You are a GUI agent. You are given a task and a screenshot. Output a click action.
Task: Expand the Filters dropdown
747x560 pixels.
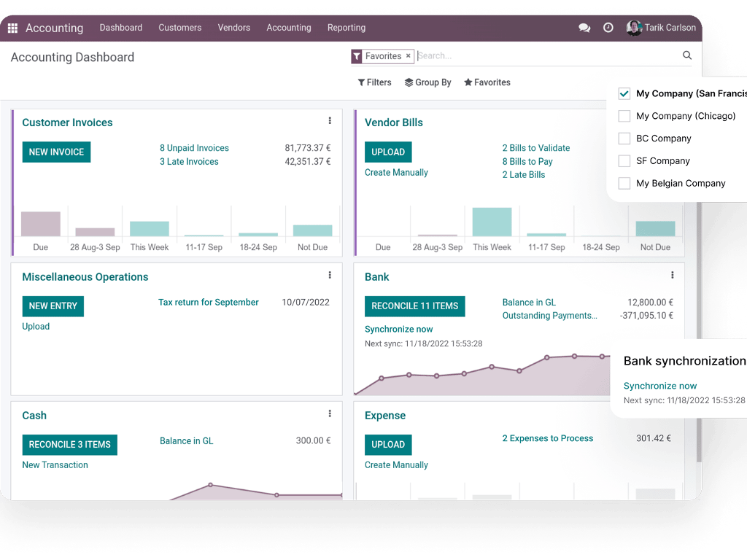[374, 82]
